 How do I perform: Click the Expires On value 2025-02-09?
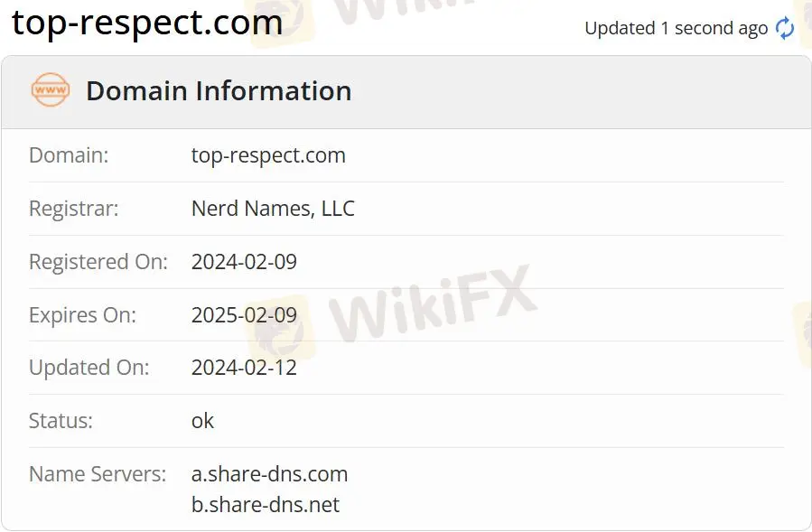(244, 314)
